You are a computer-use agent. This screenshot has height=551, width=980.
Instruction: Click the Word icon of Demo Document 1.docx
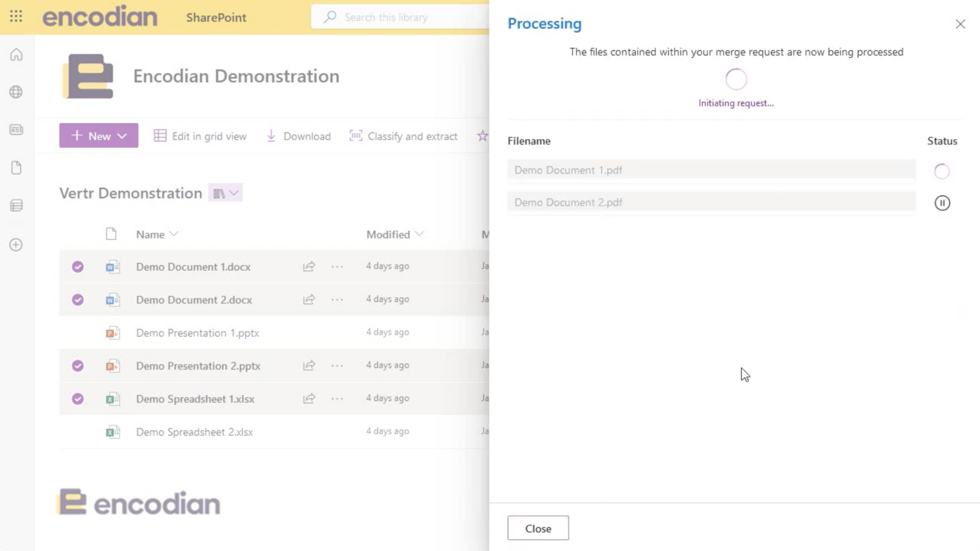[112, 267]
